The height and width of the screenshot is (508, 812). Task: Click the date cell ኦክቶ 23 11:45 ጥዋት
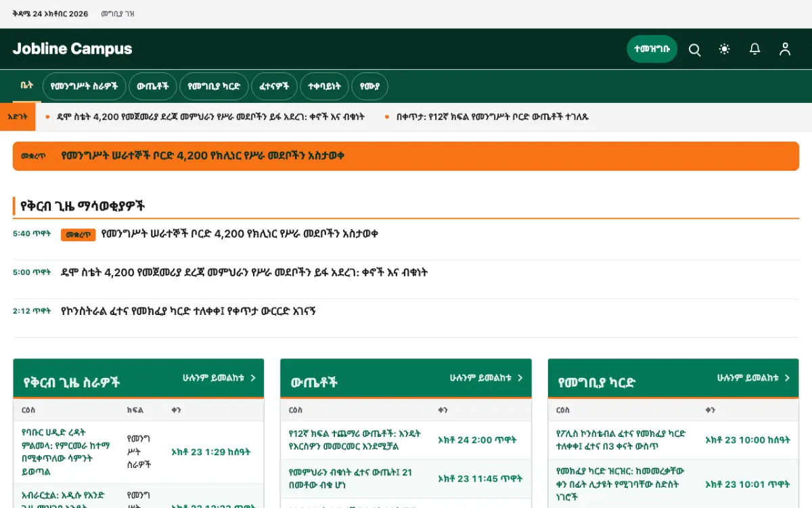(480, 478)
